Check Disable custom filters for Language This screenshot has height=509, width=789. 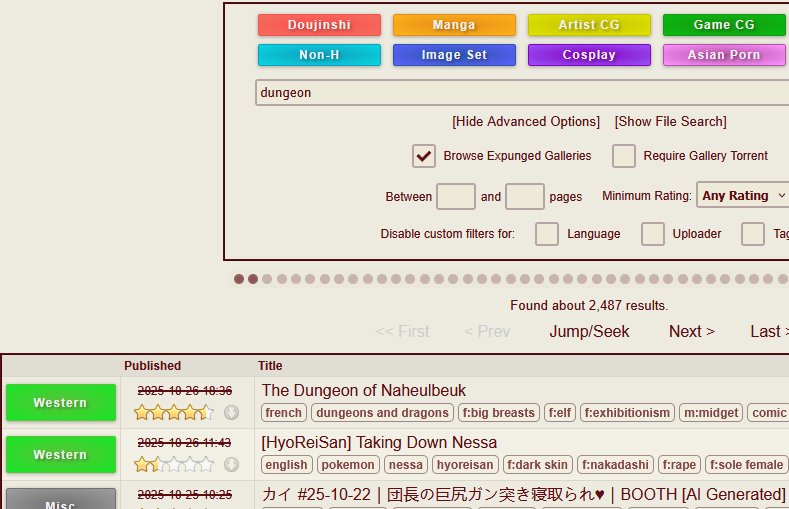pyautogui.click(x=546, y=234)
